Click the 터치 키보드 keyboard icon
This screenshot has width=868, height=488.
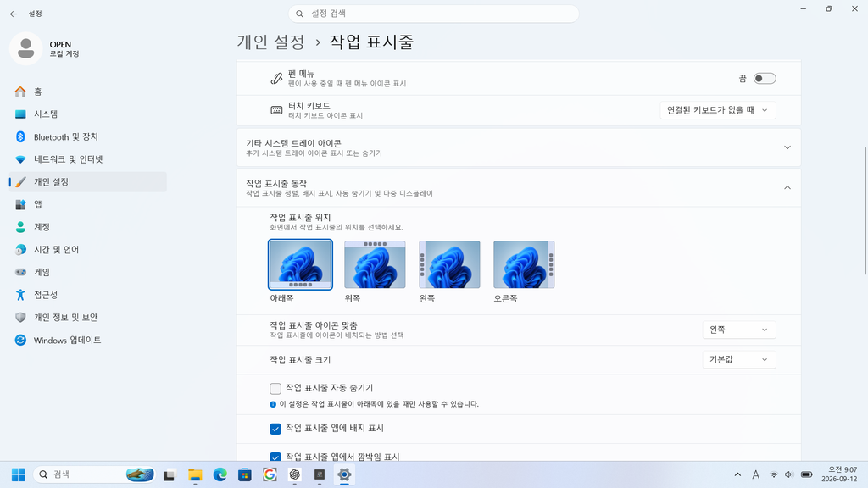pos(276,110)
